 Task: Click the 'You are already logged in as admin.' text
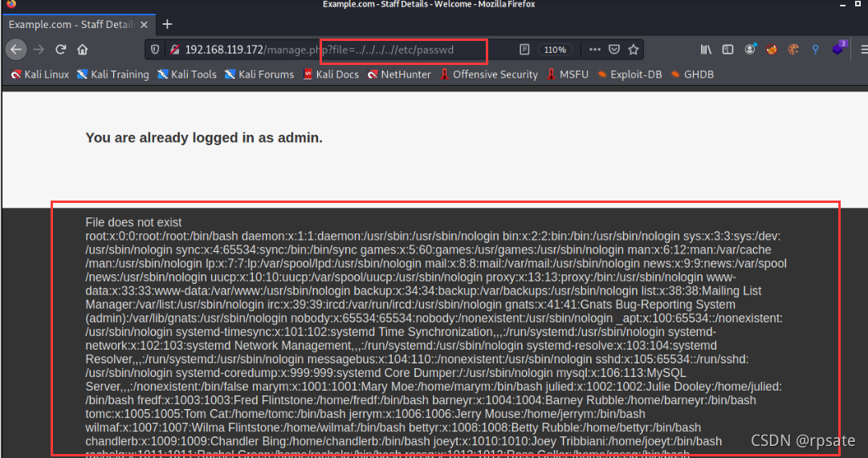tap(204, 138)
